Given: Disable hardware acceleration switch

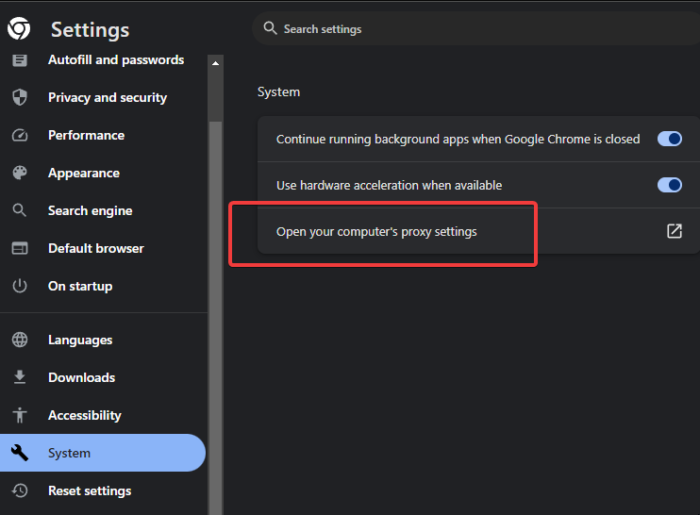Looking at the screenshot, I should point(669,185).
